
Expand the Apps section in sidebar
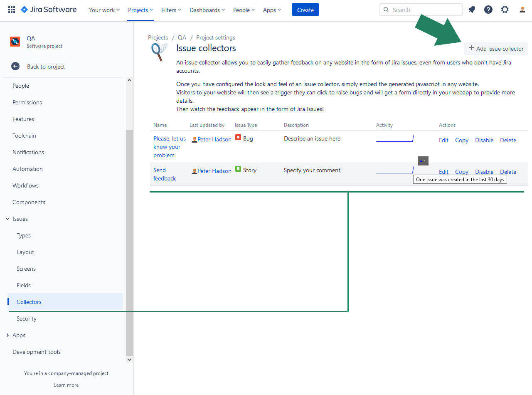(7, 335)
